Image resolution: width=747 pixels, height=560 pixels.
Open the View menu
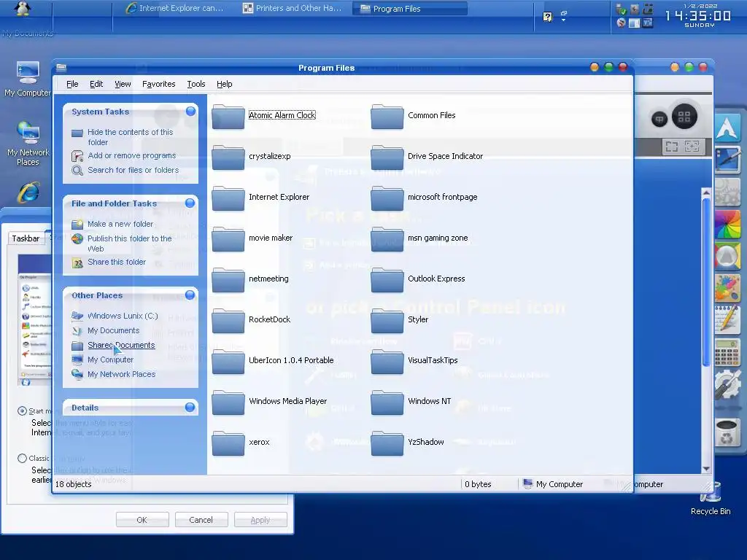point(123,84)
